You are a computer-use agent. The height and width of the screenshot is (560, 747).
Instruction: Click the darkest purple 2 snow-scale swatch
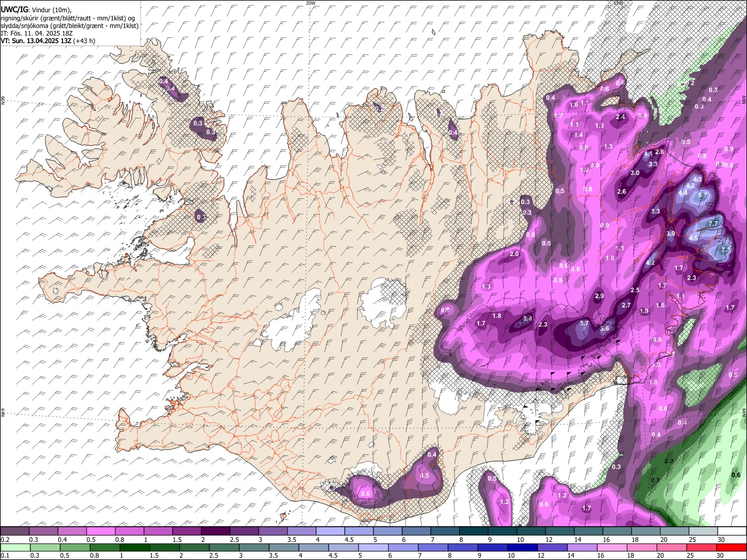[215, 531]
